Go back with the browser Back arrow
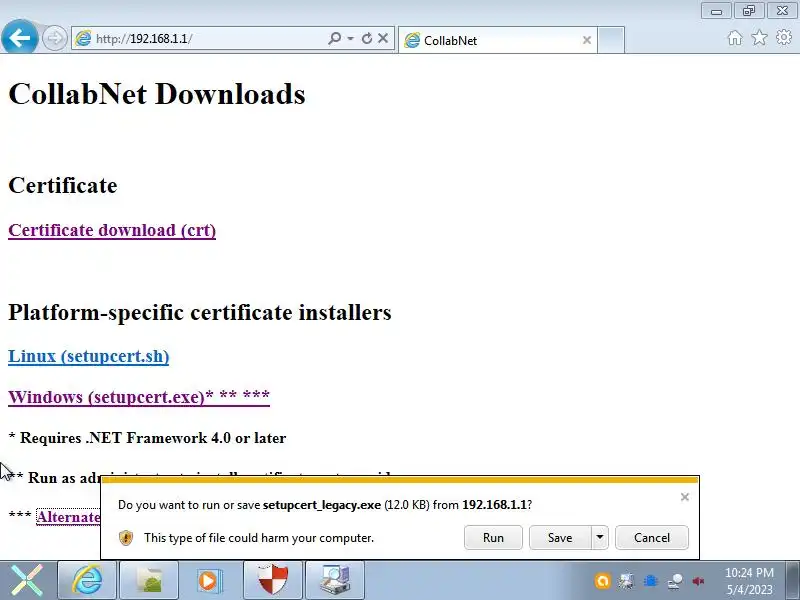Image resolution: width=800 pixels, height=600 pixels. [19, 37]
